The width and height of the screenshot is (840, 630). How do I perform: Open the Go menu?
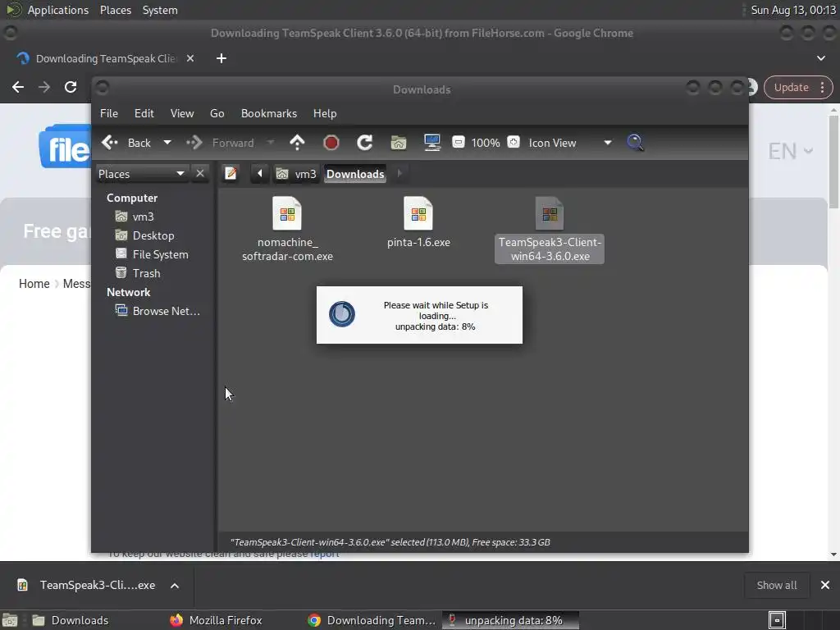coord(217,113)
